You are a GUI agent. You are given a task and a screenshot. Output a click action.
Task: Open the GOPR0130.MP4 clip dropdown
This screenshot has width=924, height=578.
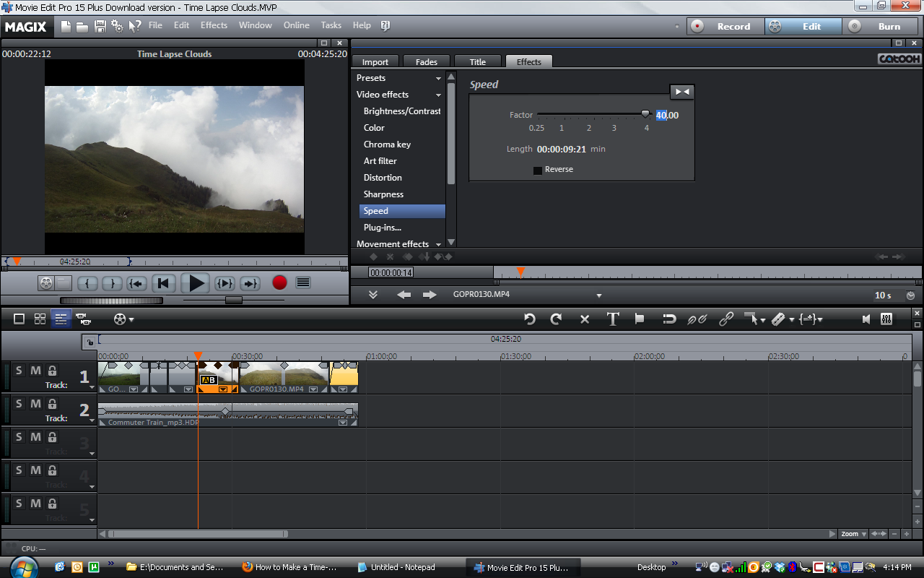tap(598, 295)
